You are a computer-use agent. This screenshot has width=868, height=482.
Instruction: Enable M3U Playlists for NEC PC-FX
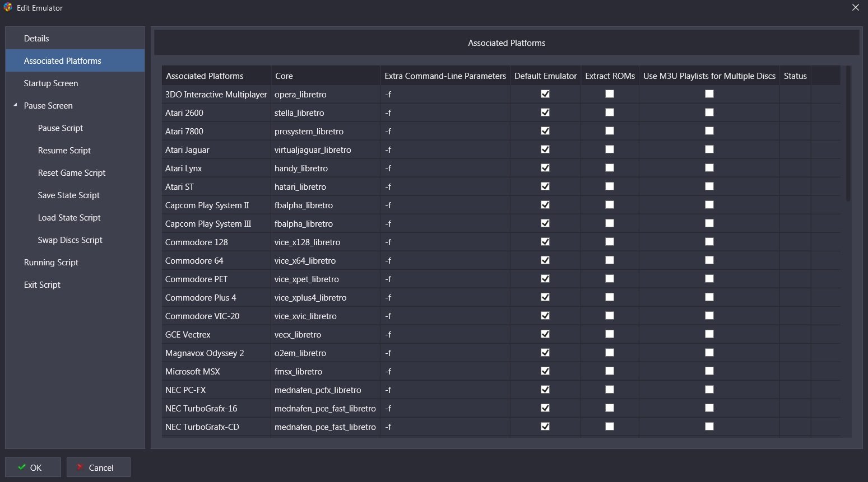pos(709,390)
